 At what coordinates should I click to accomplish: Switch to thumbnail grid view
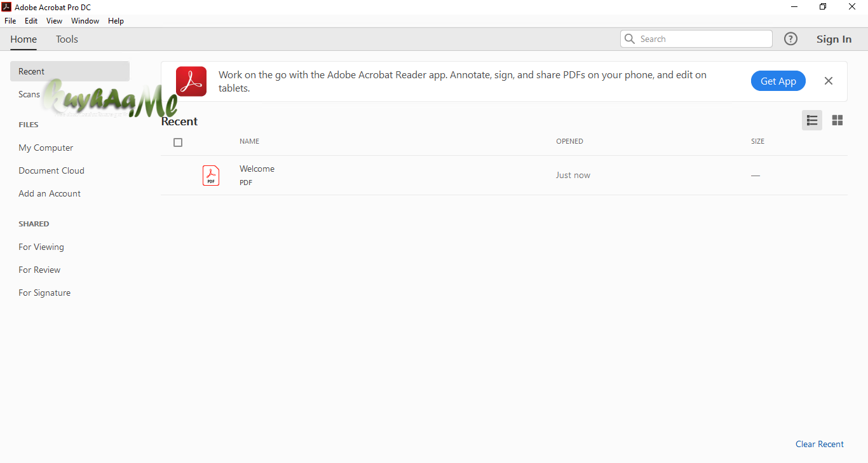point(837,120)
